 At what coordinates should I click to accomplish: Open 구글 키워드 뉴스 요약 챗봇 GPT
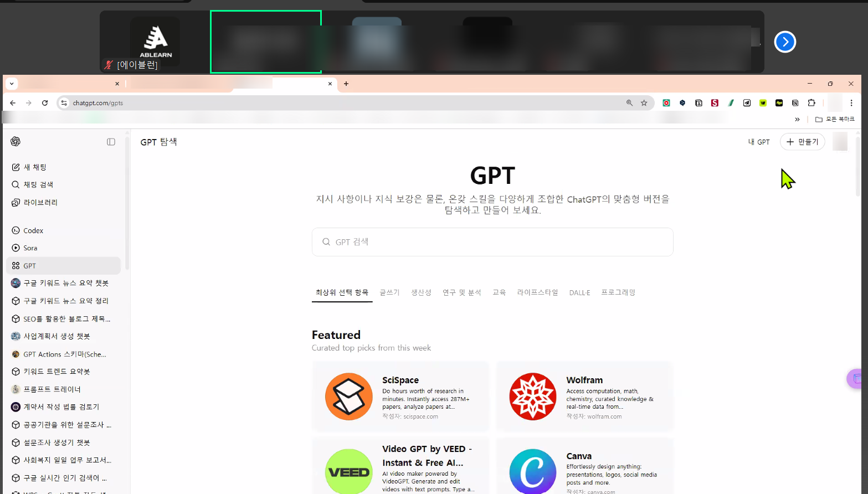coord(64,283)
